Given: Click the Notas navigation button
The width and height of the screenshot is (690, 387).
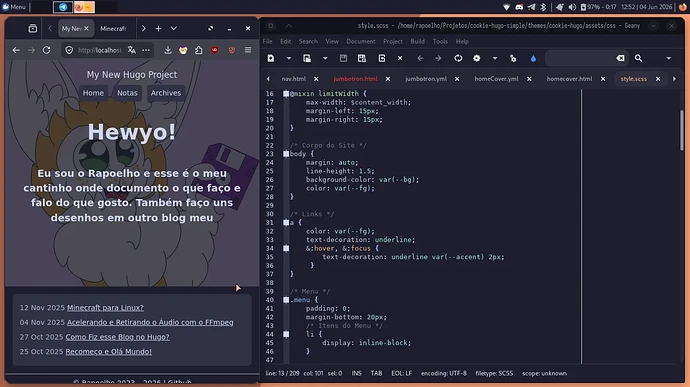Looking at the screenshot, I should (x=127, y=93).
